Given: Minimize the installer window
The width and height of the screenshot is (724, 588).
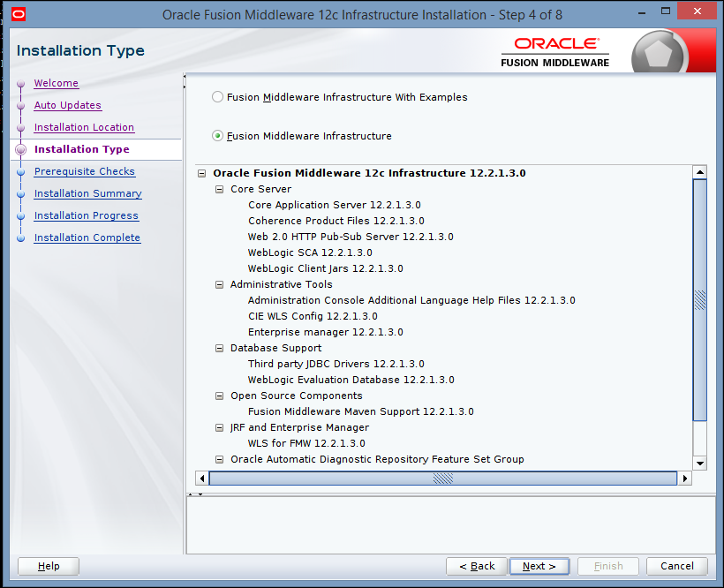Looking at the screenshot, I should tap(641, 13).
